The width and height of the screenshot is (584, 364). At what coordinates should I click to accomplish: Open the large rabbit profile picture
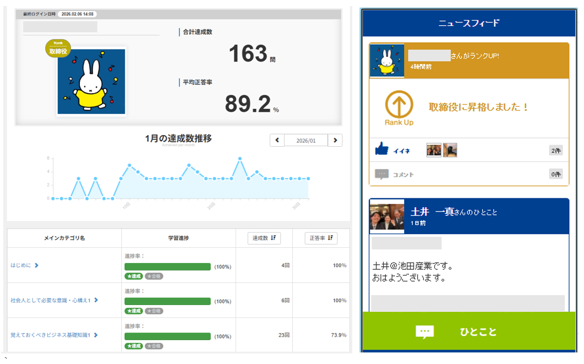tap(91, 82)
